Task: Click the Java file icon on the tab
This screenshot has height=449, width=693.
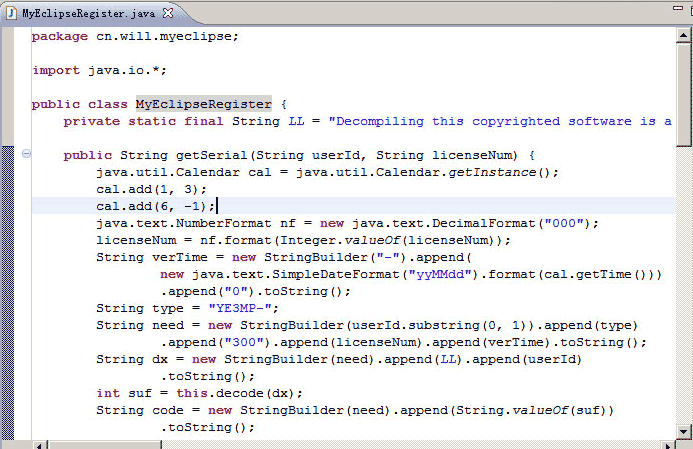Action: tap(12, 13)
